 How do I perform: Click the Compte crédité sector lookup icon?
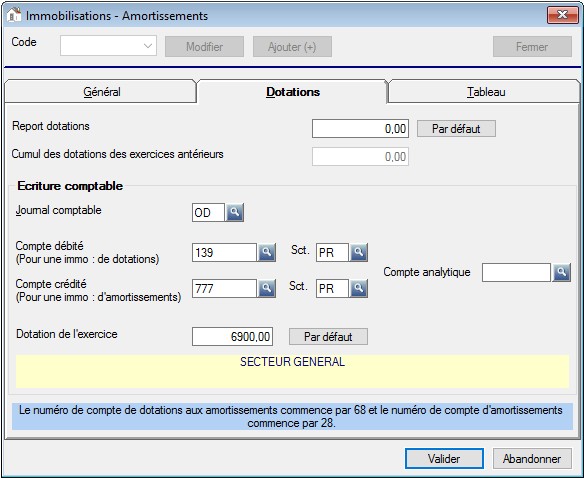tap(359, 288)
